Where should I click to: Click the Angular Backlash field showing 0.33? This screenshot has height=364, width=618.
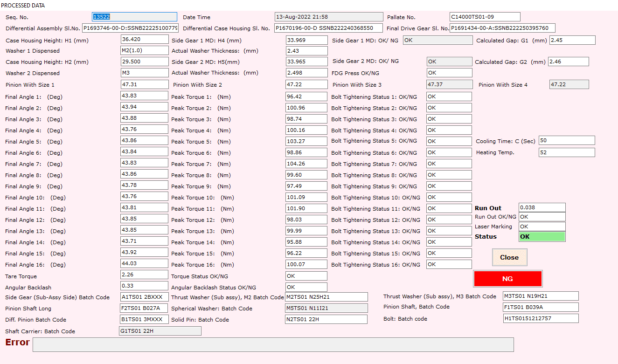click(144, 286)
